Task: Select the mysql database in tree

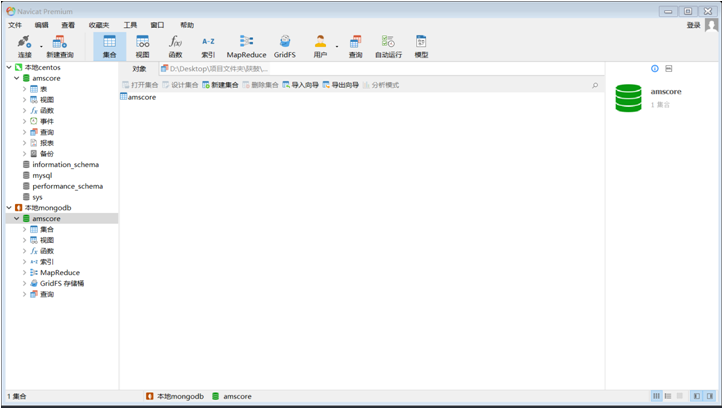Action: (42, 175)
